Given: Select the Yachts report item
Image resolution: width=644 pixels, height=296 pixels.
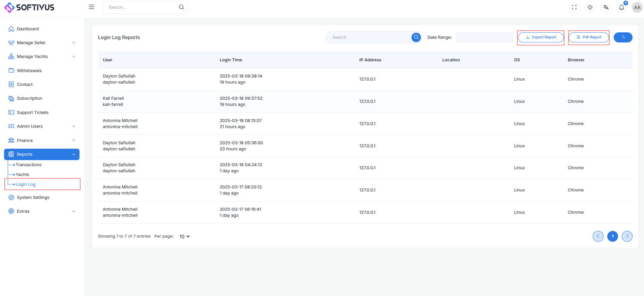Looking at the screenshot, I should (x=22, y=175).
